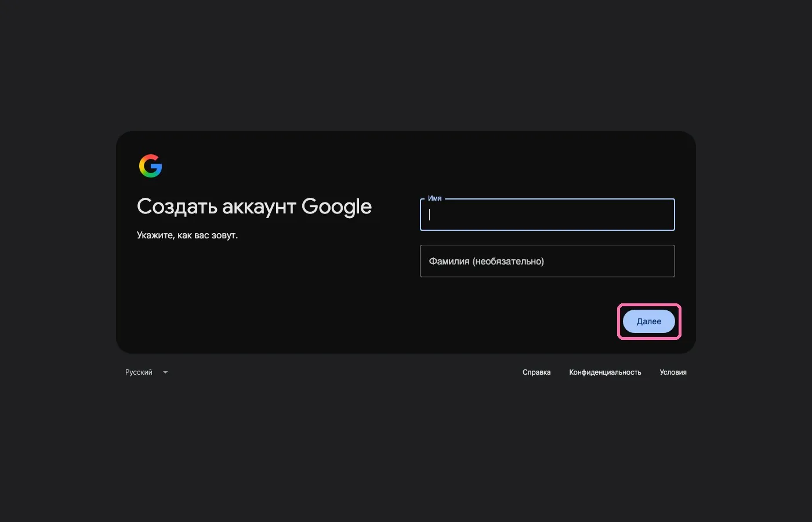
Task: Open the Русский language dropdown
Action: click(146, 372)
